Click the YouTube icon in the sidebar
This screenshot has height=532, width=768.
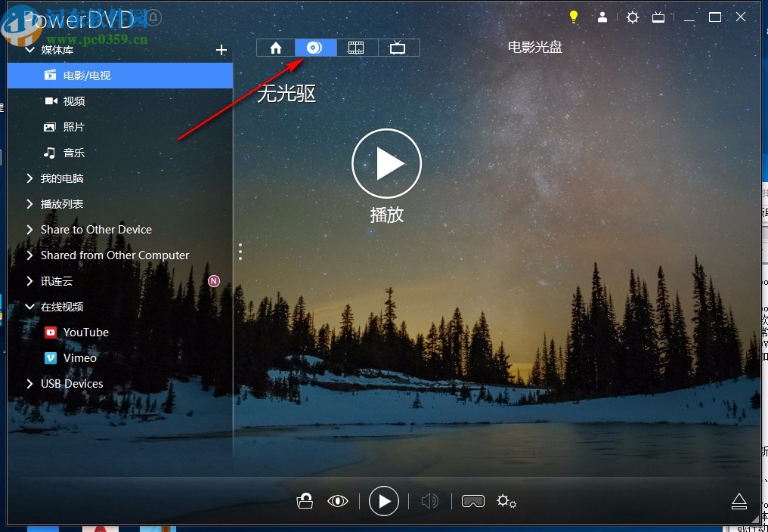(x=50, y=332)
